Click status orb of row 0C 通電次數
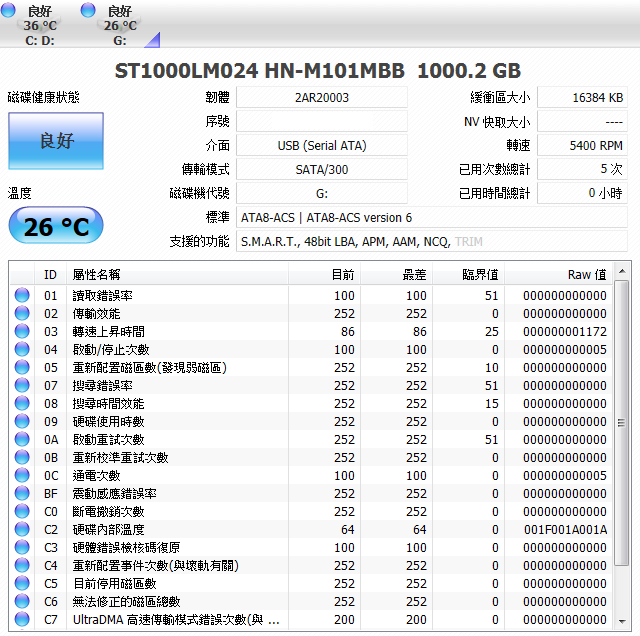 (x=22, y=475)
